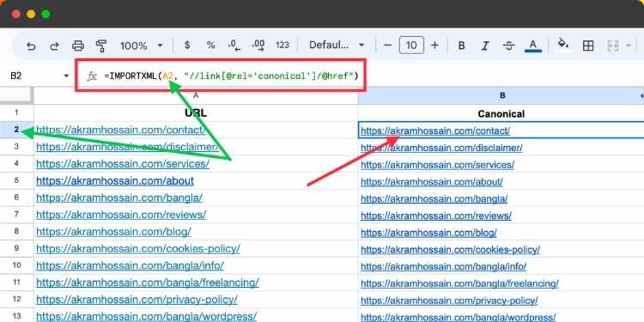Click the Name box showing B2
The image size is (644, 322).
tap(16, 76)
